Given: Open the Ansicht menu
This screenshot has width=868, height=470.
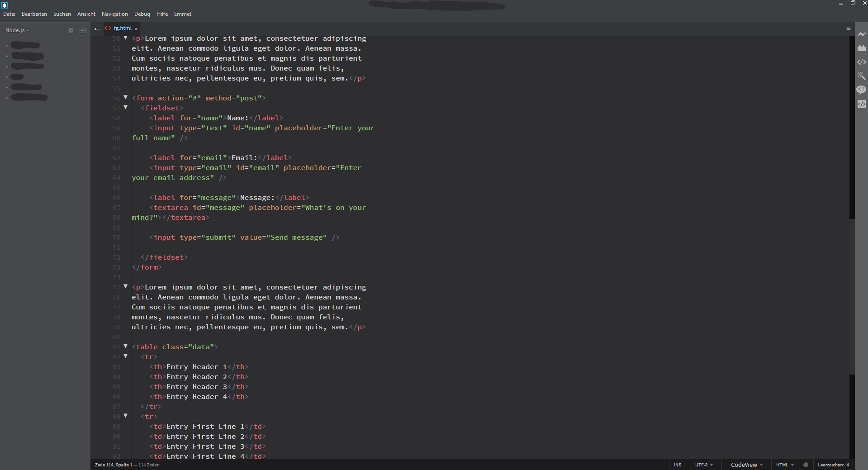Looking at the screenshot, I should [86, 14].
